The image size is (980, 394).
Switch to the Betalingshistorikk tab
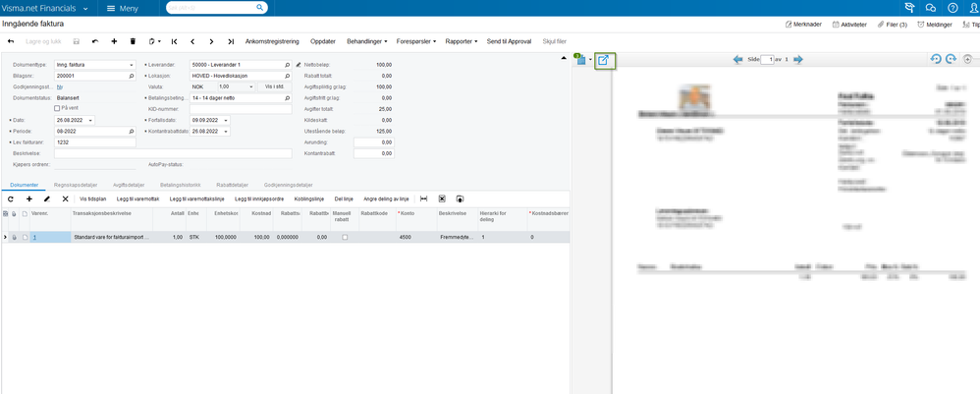181,185
